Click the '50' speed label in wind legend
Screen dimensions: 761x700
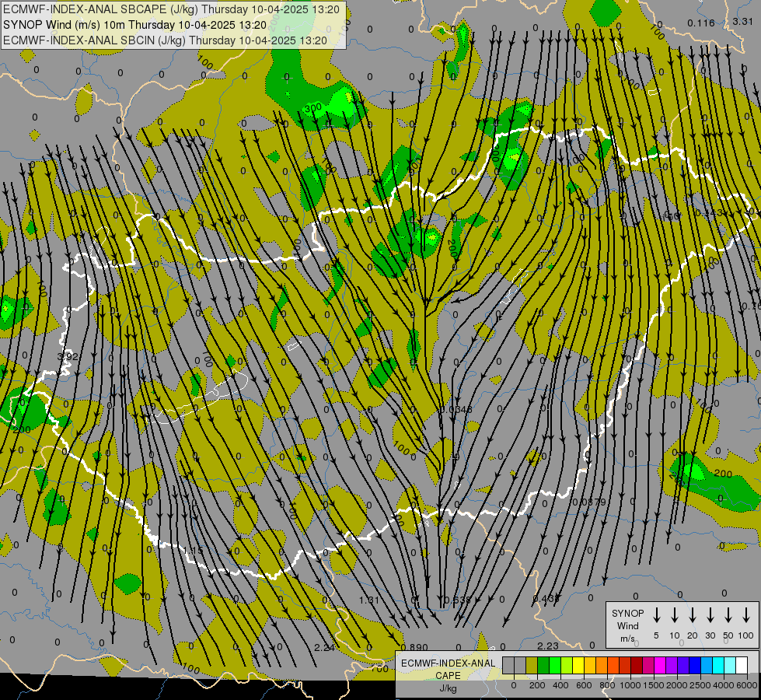coord(728,635)
